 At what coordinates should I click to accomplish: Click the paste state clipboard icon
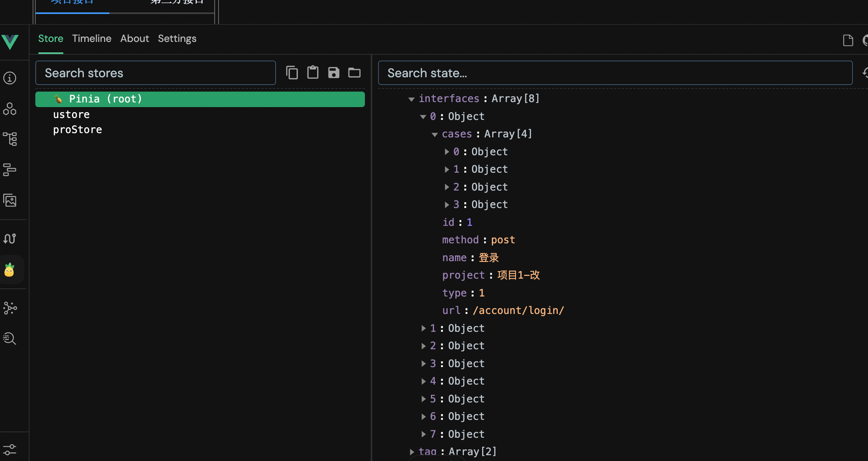click(313, 73)
